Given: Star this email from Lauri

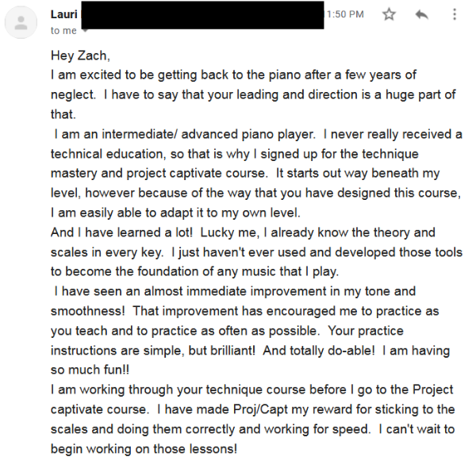Looking at the screenshot, I should pyautogui.click(x=389, y=14).
